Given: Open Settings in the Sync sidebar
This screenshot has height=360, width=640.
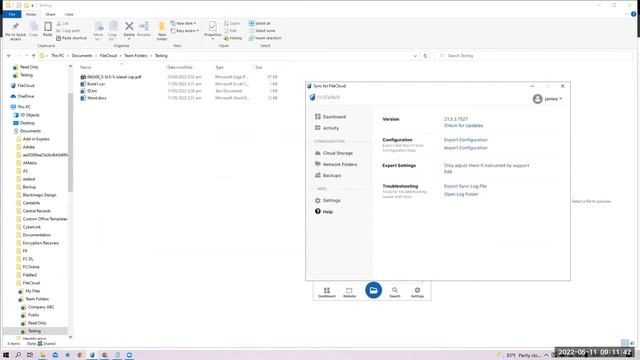Looking at the screenshot, I should (x=327, y=200).
